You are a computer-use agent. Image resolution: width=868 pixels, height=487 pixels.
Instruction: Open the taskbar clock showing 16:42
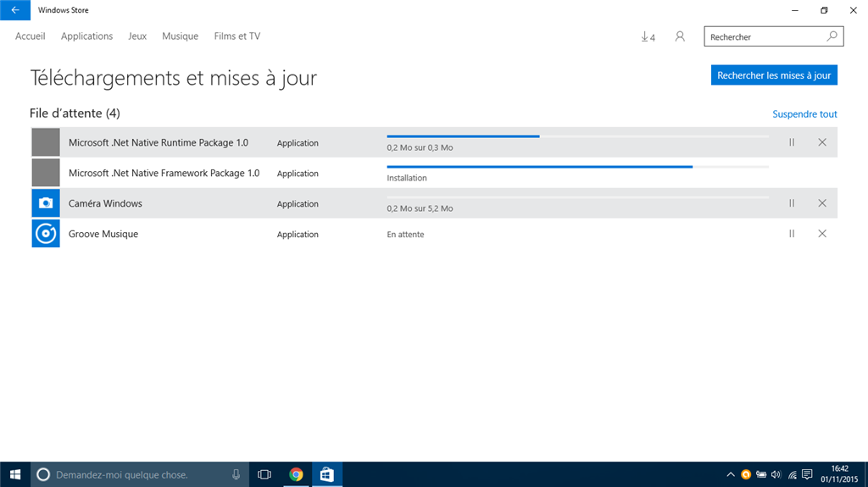tap(839, 474)
